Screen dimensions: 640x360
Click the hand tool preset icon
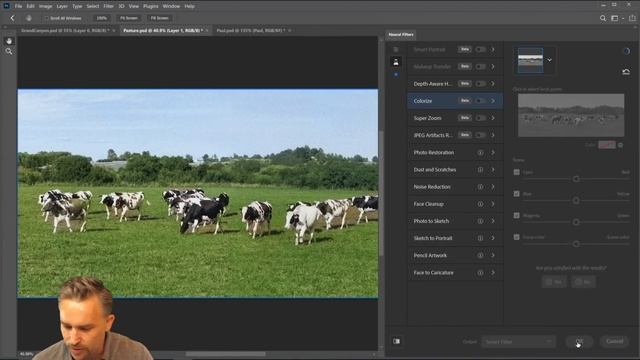coord(29,18)
